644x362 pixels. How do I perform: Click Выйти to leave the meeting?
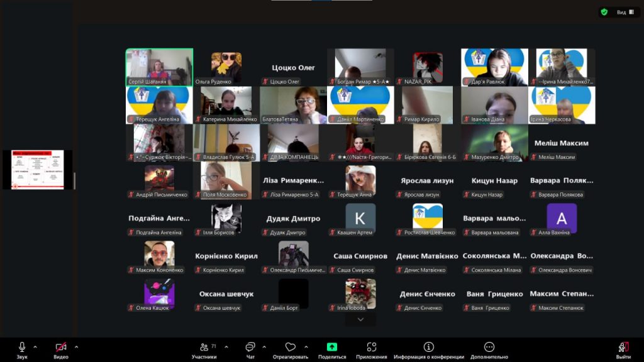coord(623,349)
